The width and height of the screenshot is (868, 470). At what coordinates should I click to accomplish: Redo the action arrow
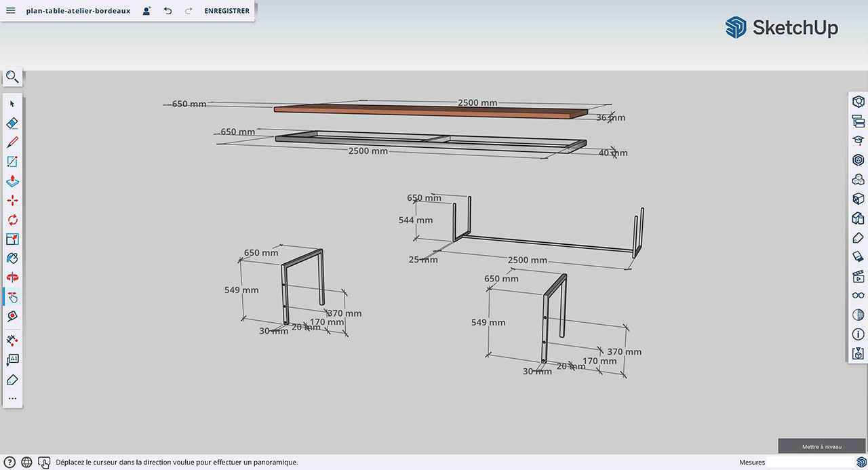[189, 11]
